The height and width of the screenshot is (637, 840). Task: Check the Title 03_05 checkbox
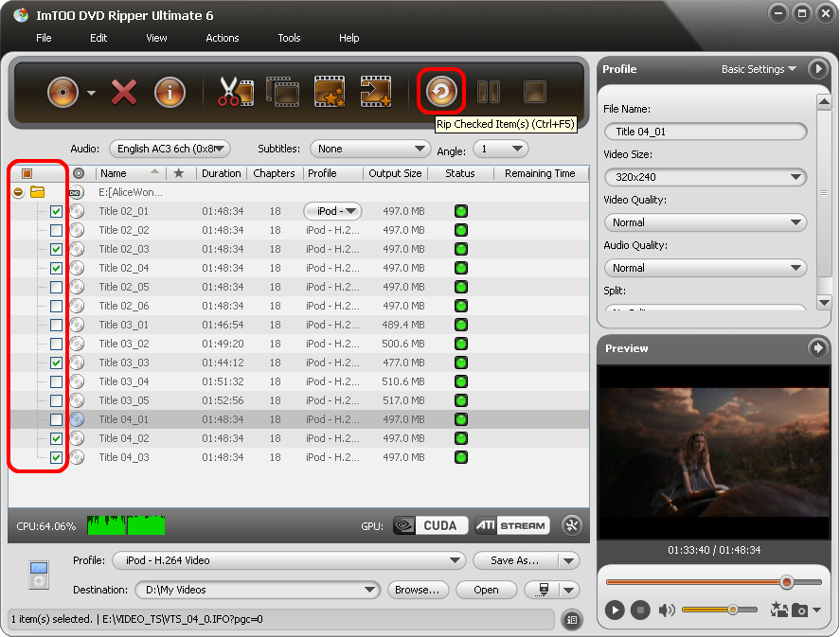pos(56,400)
